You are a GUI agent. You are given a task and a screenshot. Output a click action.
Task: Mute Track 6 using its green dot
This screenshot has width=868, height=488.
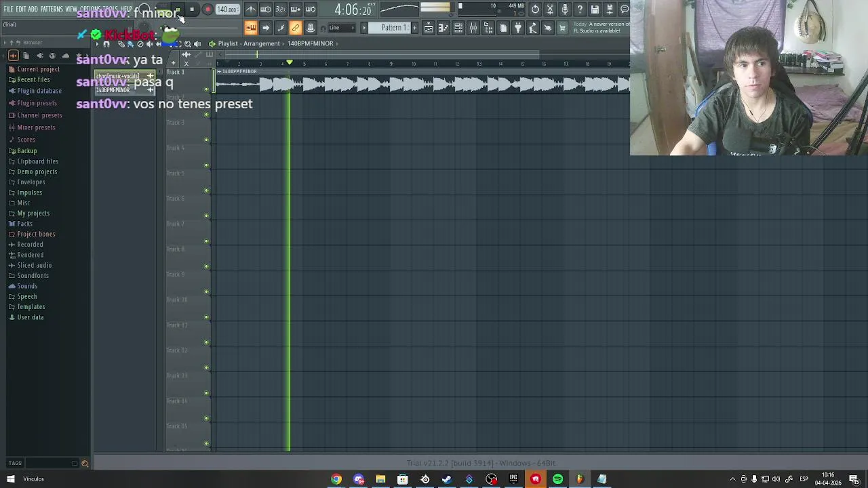(x=206, y=216)
